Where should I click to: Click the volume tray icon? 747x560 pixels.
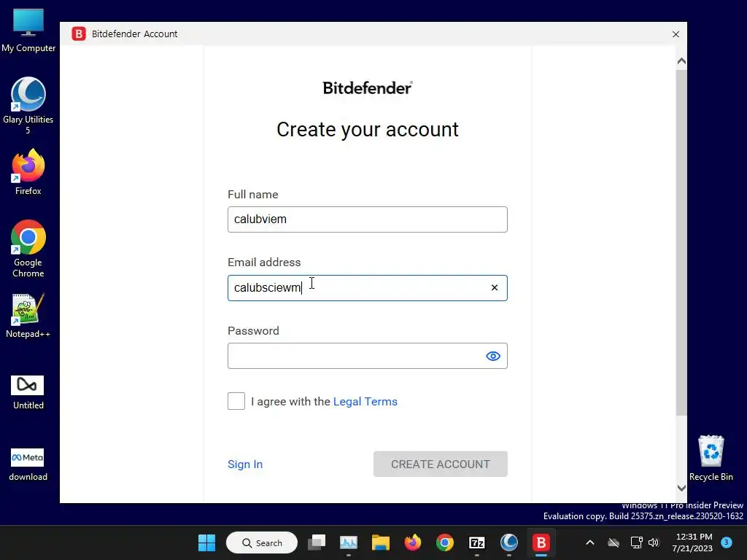[x=654, y=542]
